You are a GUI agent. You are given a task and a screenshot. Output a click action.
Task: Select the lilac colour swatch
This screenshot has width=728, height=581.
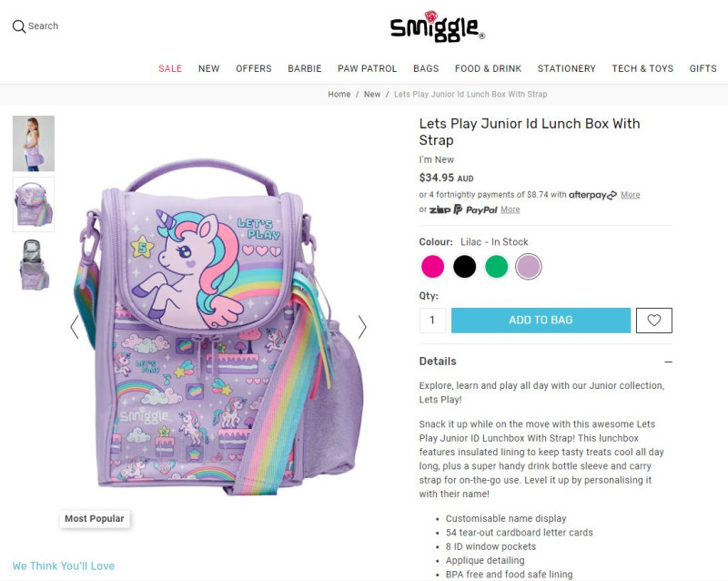(529, 267)
